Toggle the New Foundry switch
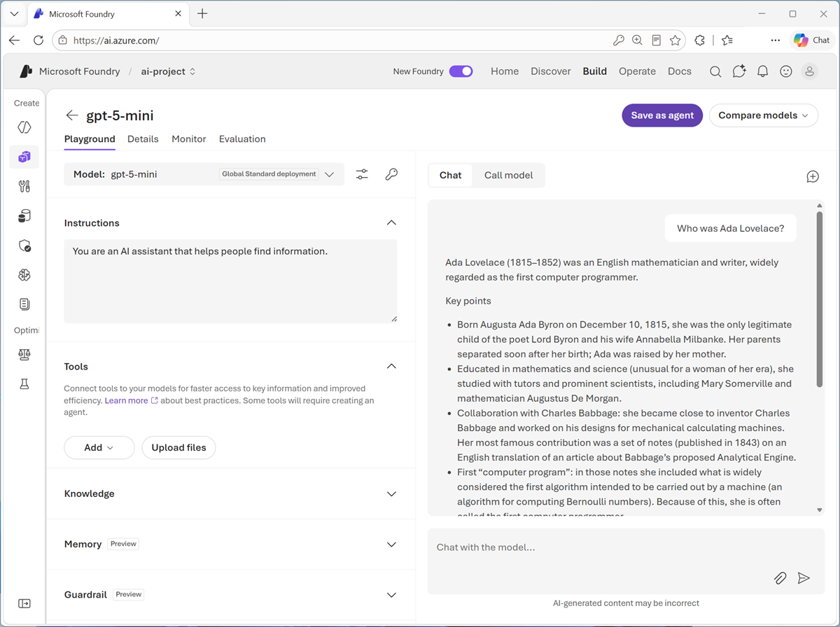Viewport: 840px width, 627px height. (x=461, y=71)
